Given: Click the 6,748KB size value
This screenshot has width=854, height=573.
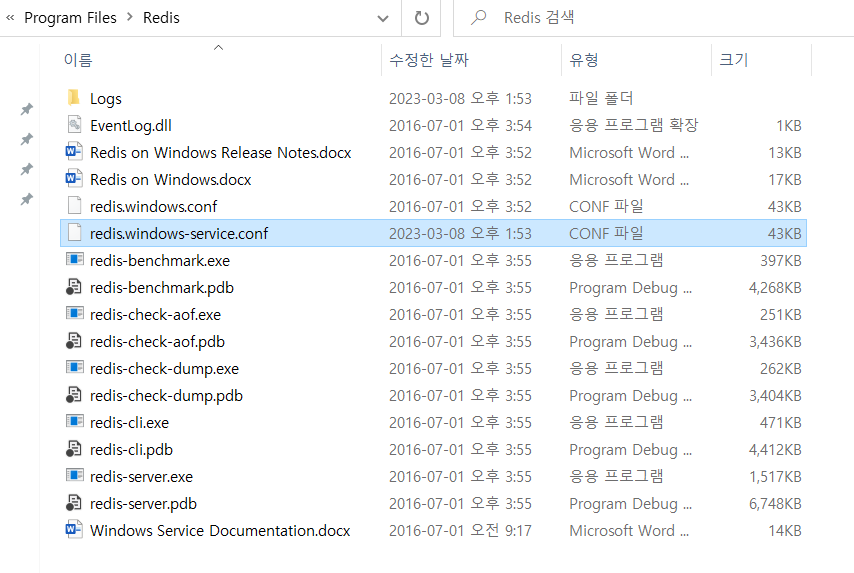Looking at the screenshot, I should pyautogui.click(x=775, y=503).
